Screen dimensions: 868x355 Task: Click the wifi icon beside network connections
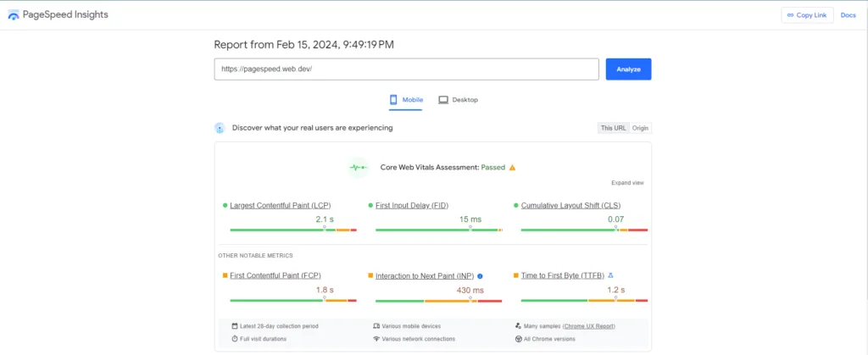tap(376, 338)
